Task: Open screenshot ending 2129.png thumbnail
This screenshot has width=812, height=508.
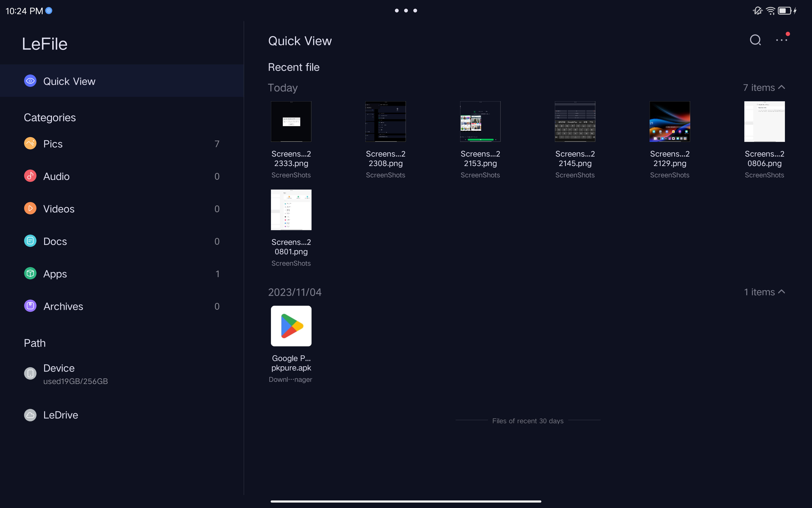Action: pos(669,122)
